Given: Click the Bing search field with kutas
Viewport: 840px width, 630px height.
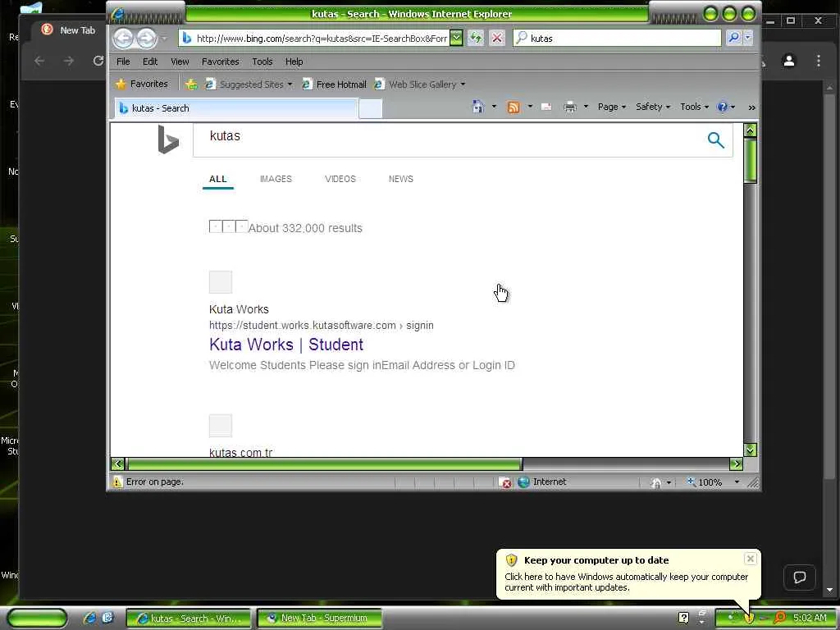Looking at the screenshot, I should 450,139.
